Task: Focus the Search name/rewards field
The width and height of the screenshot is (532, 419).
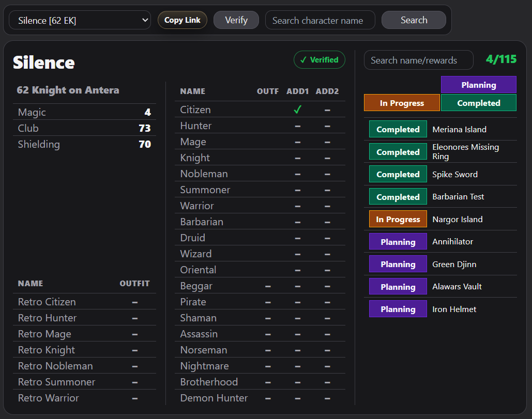Action: click(418, 60)
